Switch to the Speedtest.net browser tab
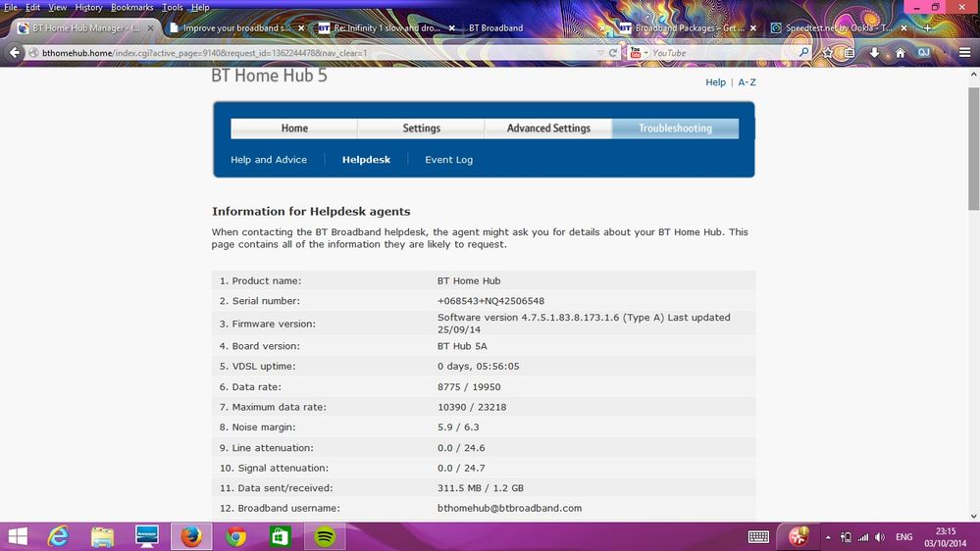 pyautogui.click(x=840, y=28)
